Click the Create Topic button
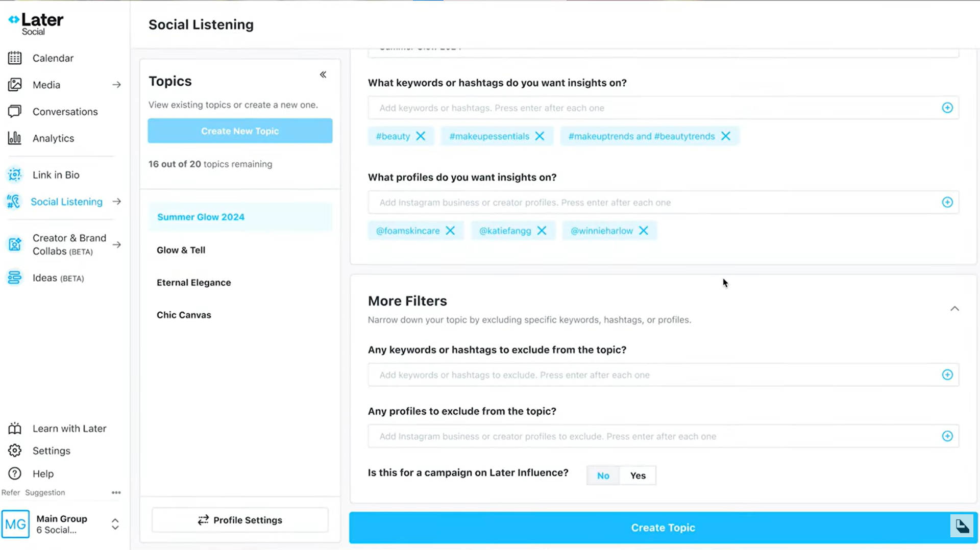 click(663, 528)
